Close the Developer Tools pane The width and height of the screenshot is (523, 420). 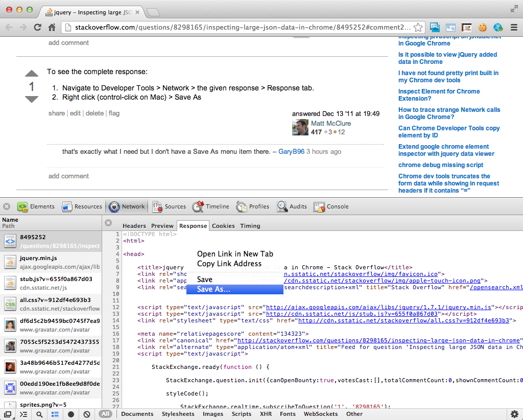[7, 206]
